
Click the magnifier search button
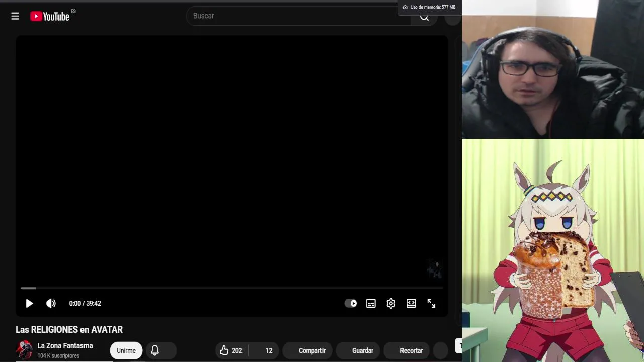pos(424,18)
